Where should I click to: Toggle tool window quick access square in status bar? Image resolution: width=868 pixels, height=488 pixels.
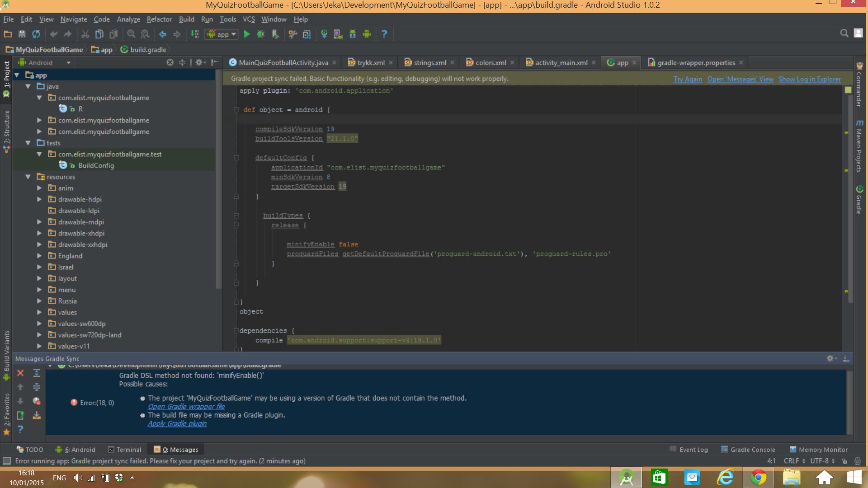point(7,461)
